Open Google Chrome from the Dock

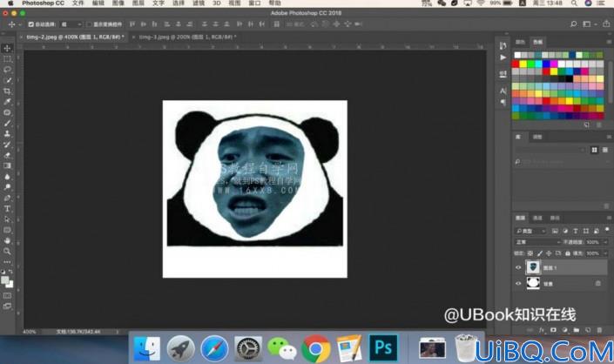(315, 348)
